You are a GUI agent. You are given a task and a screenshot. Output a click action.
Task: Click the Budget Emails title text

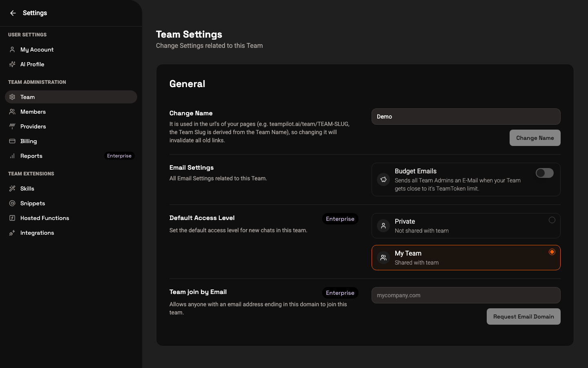(416, 171)
